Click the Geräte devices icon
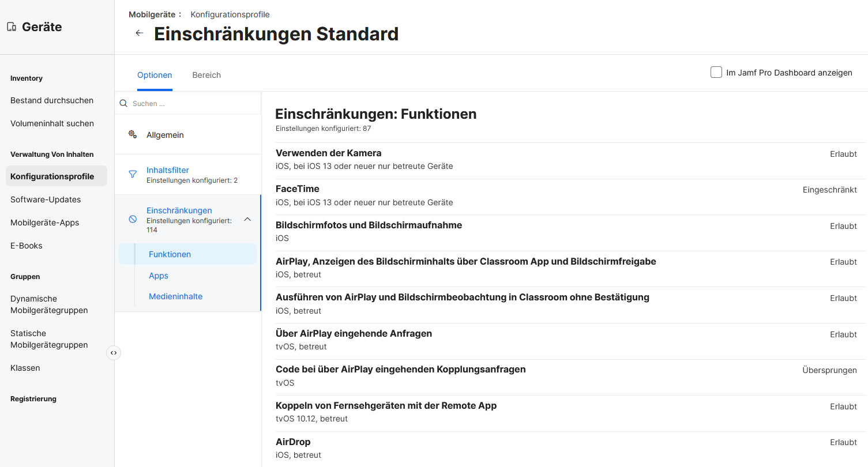868x467 pixels. point(12,27)
